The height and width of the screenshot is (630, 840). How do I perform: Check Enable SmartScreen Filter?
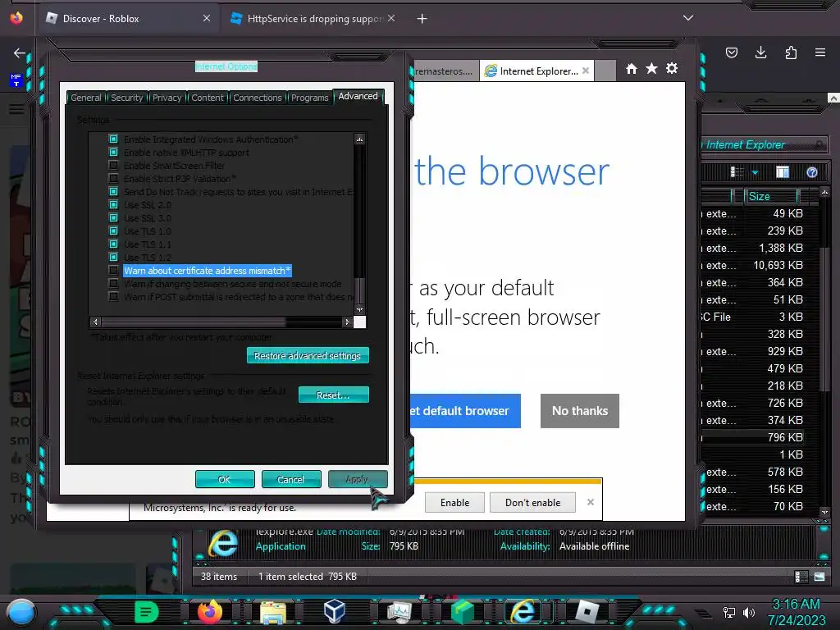[113, 166]
